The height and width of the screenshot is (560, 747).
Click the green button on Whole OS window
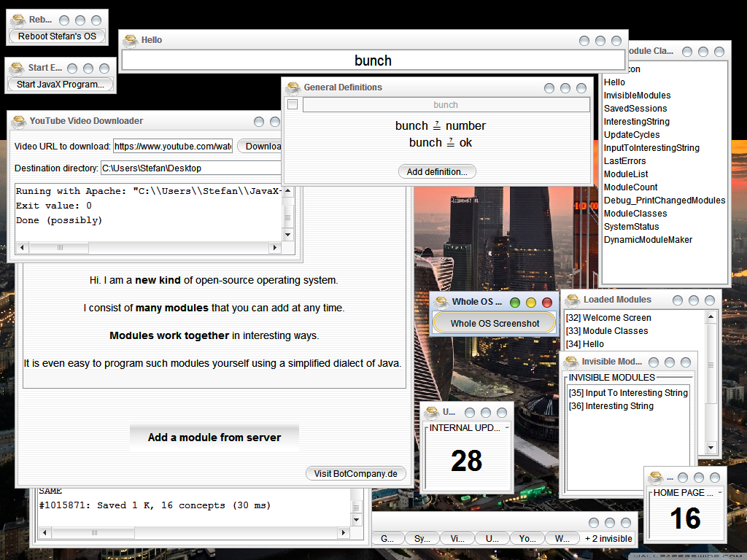[515, 303]
